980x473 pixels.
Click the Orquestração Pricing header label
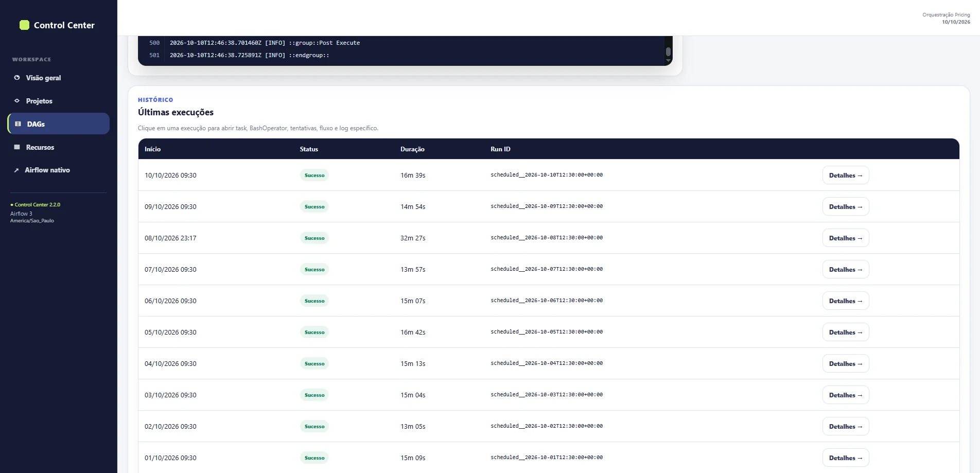click(946, 15)
